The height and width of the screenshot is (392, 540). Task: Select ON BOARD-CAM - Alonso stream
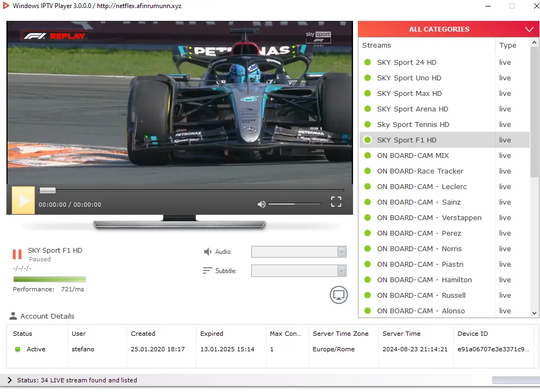444,311
